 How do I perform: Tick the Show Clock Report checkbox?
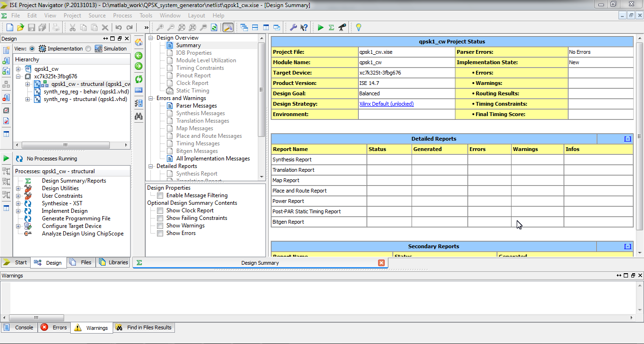coord(160,210)
